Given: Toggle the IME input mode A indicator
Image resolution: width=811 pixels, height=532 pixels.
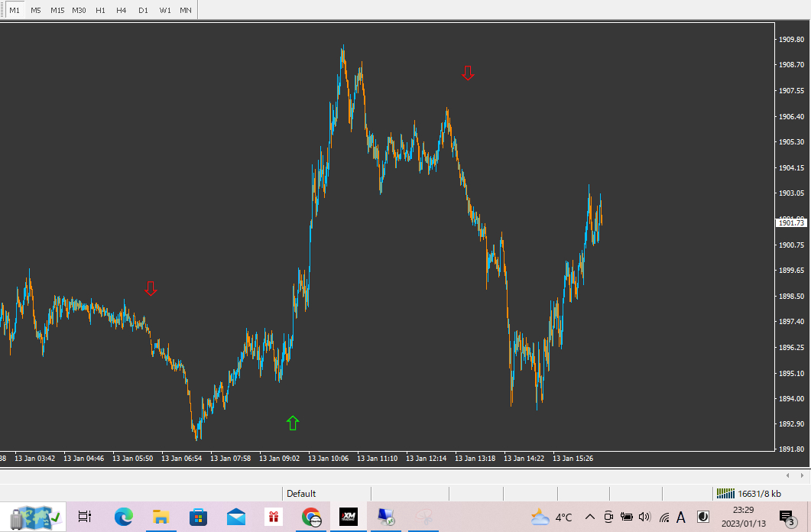Looking at the screenshot, I should pyautogui.click(x=681, y=517).
